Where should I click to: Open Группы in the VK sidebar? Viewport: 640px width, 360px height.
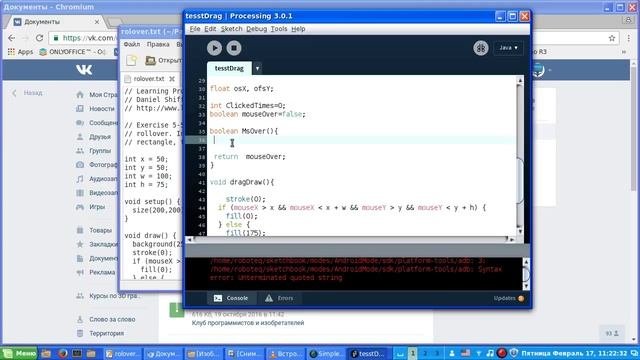(94, 151)
